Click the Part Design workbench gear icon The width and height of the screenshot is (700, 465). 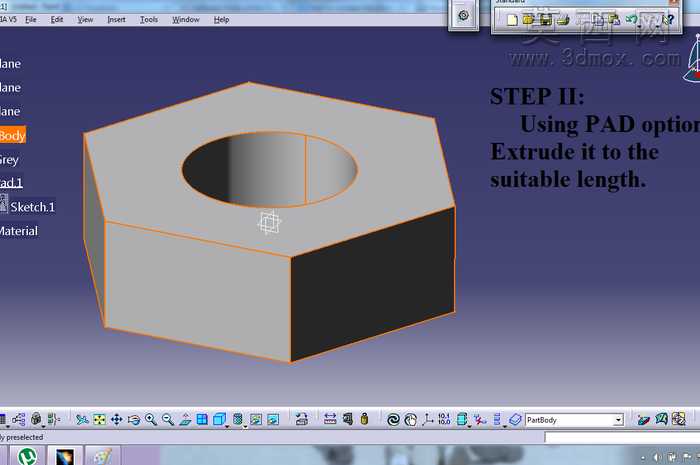(x=463, y=16)
